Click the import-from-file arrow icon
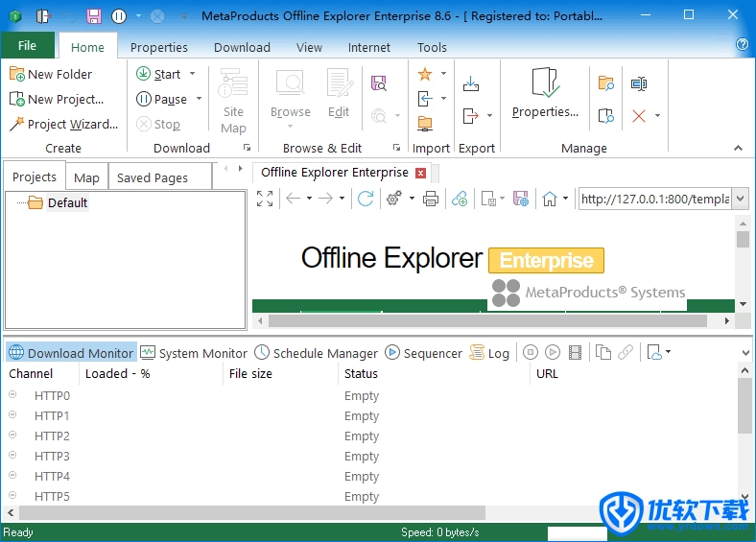 [x=425, y=99]
